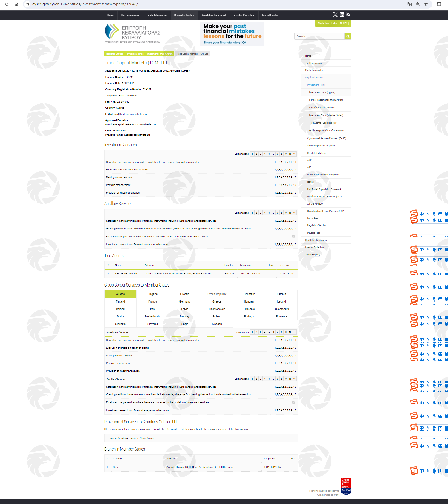Click the Contact us link
The width and height of the screenshot is (448, 504).
323,23
